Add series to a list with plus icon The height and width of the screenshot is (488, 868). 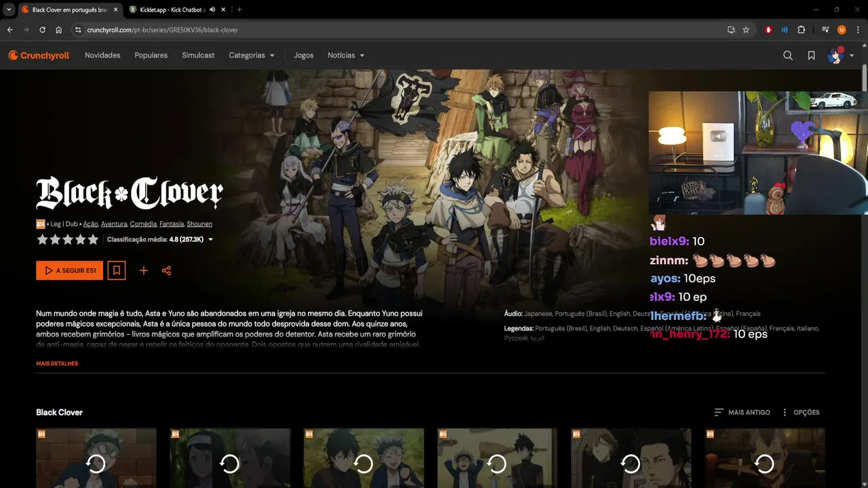click(144, 270)
